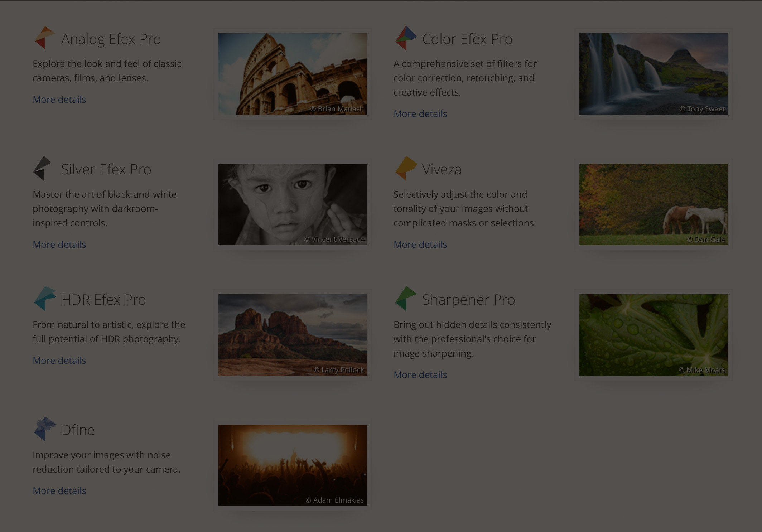Click the Analog Efex Pro logo icon

click(x=44, y=38)
